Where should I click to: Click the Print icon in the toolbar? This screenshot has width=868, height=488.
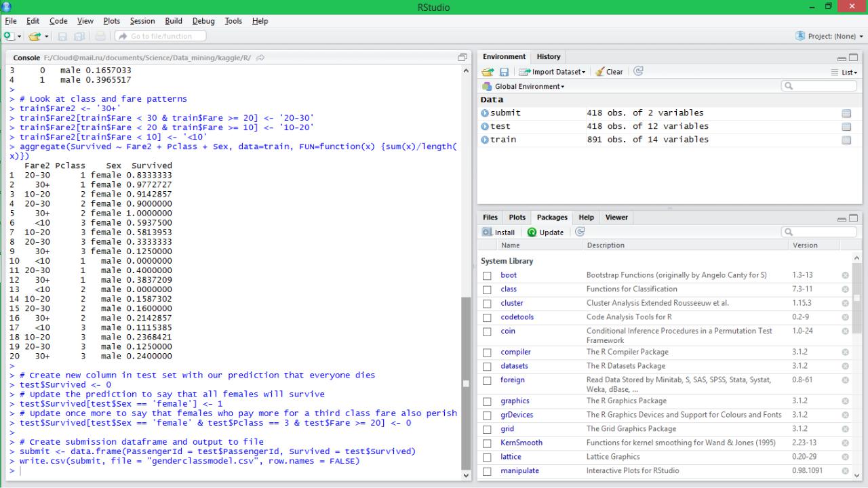pyautogui.click(x=100, y=36)
